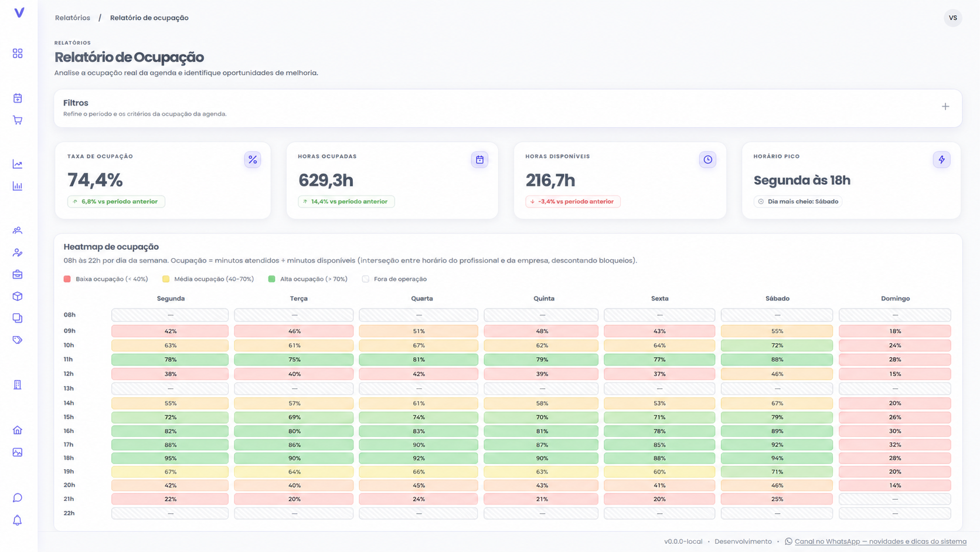The height and width of the screenshot is (552, 980).
Task: Open the user with checkmark sidebar icon
Action: coord(18,253)
